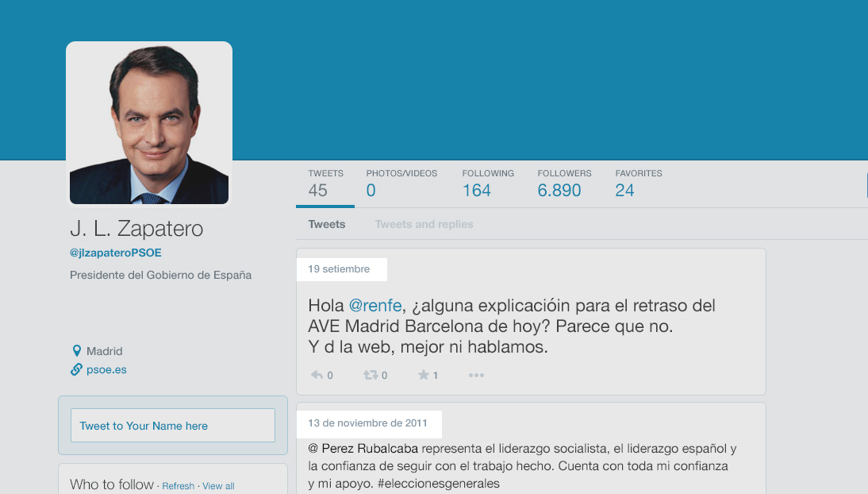View the Following count of 164

(x=488, y=183)
